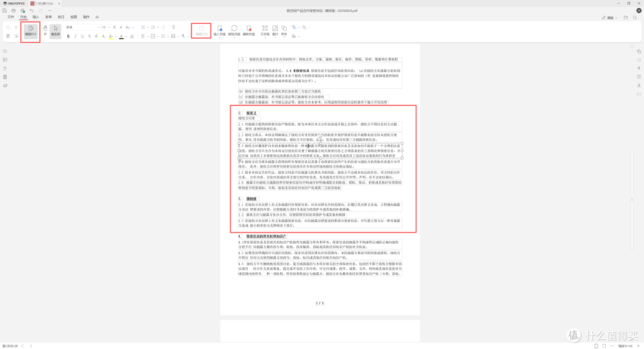Screen dimensions: 644x349
Task: Open table settings in right sidebar
Action: pyautogui.click(x=639, y=77)
